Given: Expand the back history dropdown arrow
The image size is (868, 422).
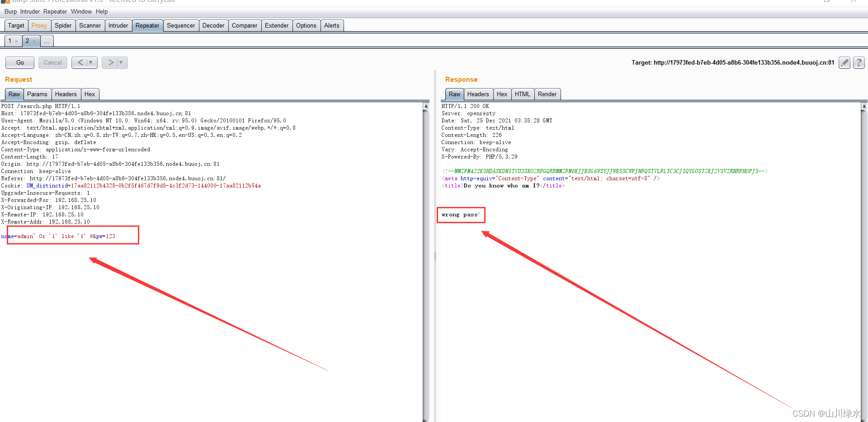Looking at the screenshot, I should [x=91, y=62].
